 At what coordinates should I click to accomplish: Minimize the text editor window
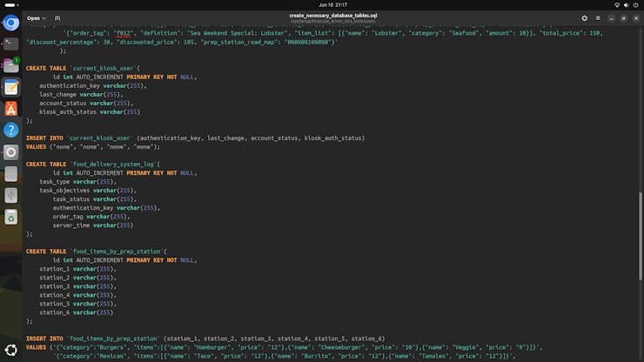(612, 17)
